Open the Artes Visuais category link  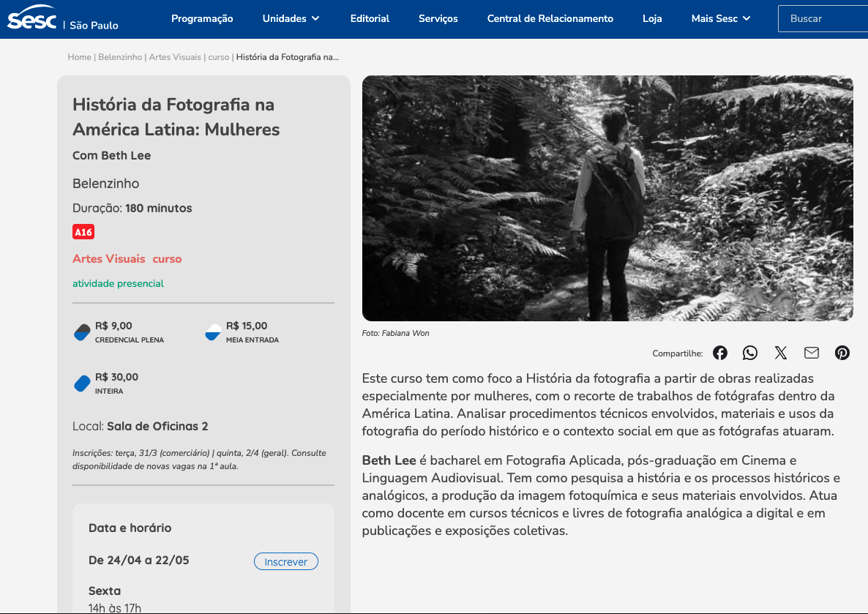(x=109, y=259)
